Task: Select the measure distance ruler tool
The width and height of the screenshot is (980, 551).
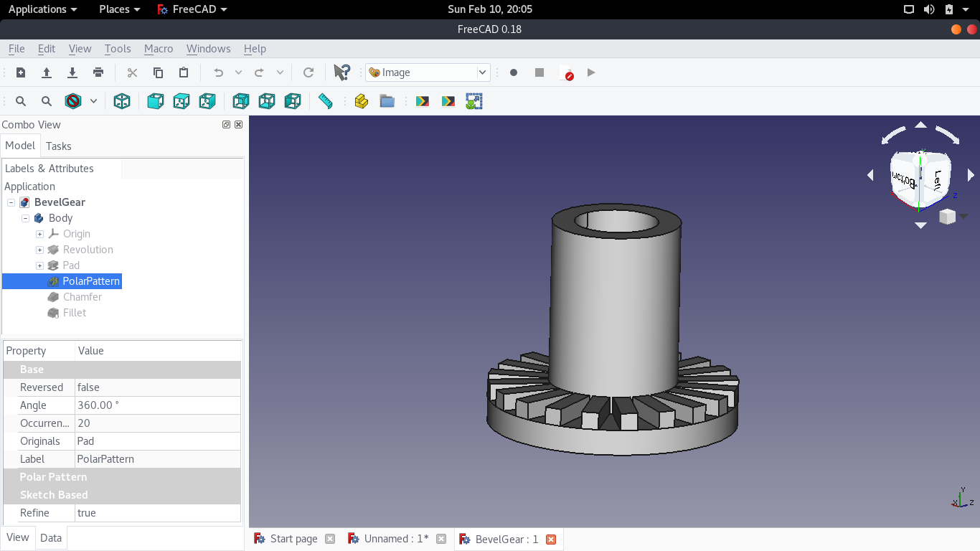Action: (325, 101)
